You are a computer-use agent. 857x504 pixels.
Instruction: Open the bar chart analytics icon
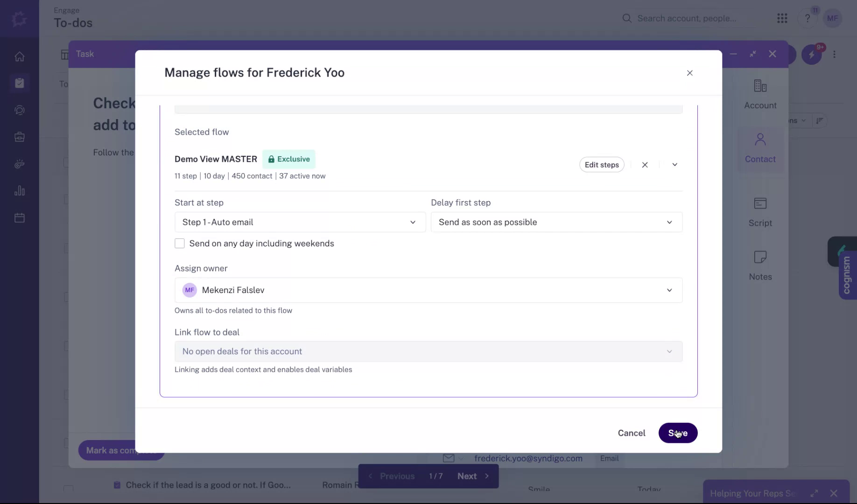[19, 191]
